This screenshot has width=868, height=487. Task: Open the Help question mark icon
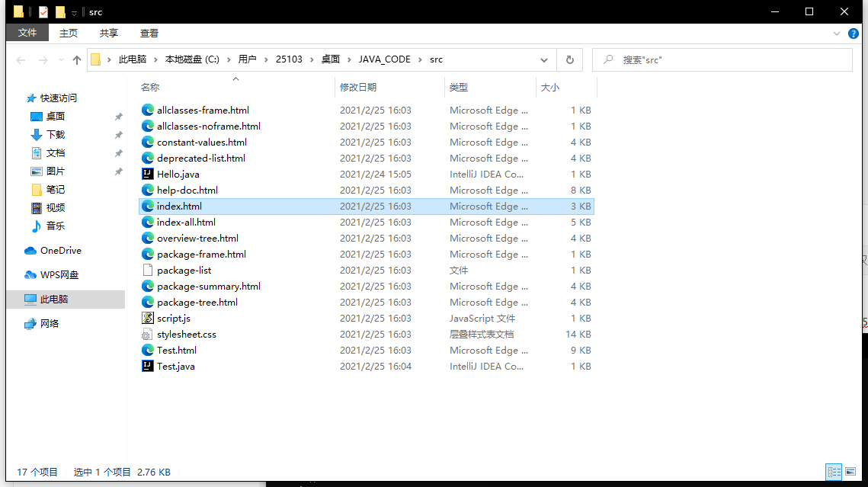point(854,34)
